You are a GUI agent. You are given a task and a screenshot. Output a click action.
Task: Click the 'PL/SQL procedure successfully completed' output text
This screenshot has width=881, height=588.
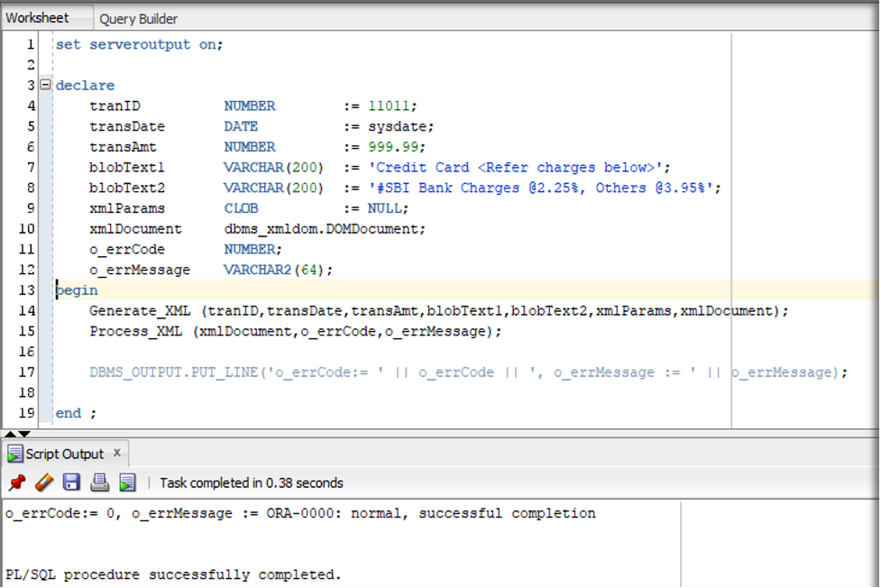click(x=173, y=574)
